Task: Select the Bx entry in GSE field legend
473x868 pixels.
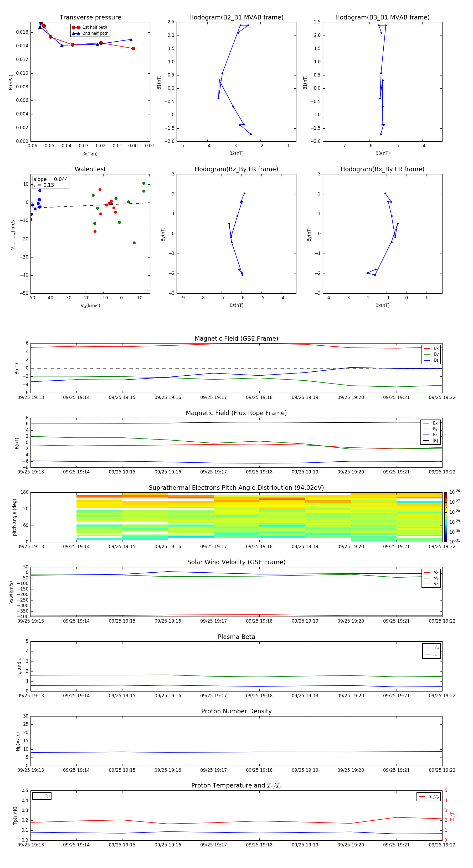Action: [431, 349]
